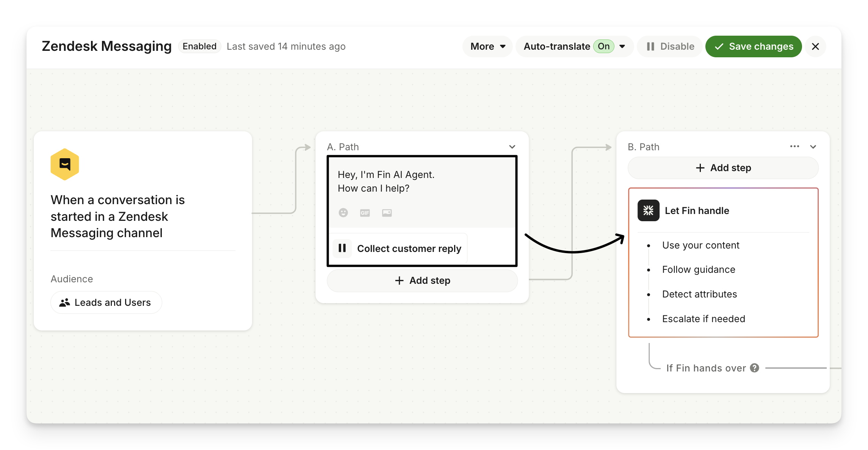Click the yellow Zendesk Messaging hexagon icon

pyautogui.click(x=65, y=164)
